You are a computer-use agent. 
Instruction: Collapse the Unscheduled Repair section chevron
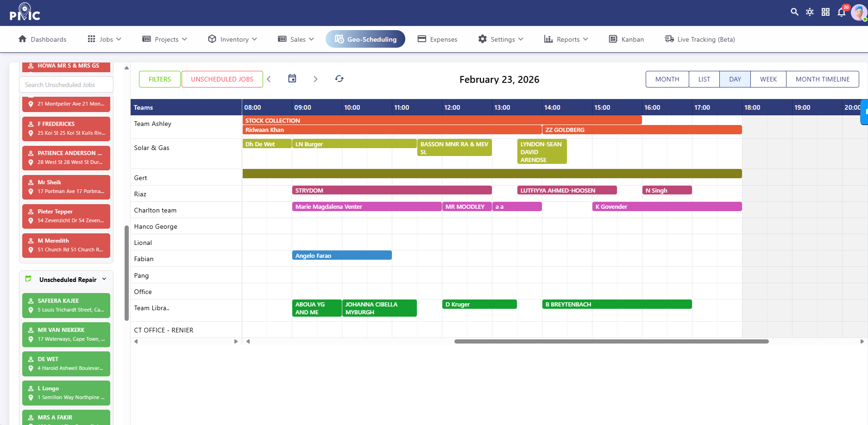(x=104, y=279)
